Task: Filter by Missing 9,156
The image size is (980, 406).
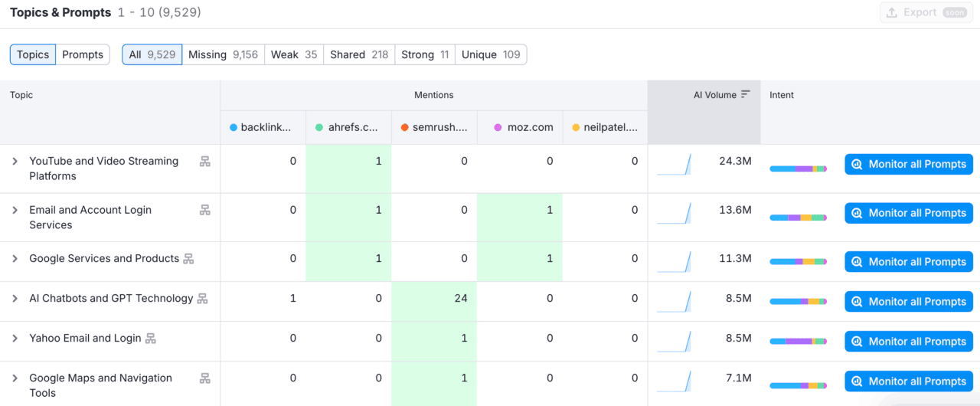Action: (223, 54)
